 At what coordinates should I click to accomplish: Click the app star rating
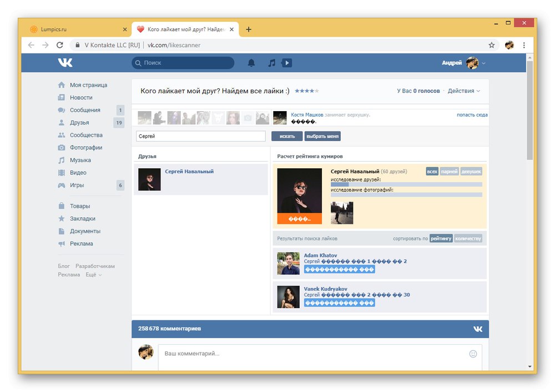pyautogui.click(x=307, y=91)
